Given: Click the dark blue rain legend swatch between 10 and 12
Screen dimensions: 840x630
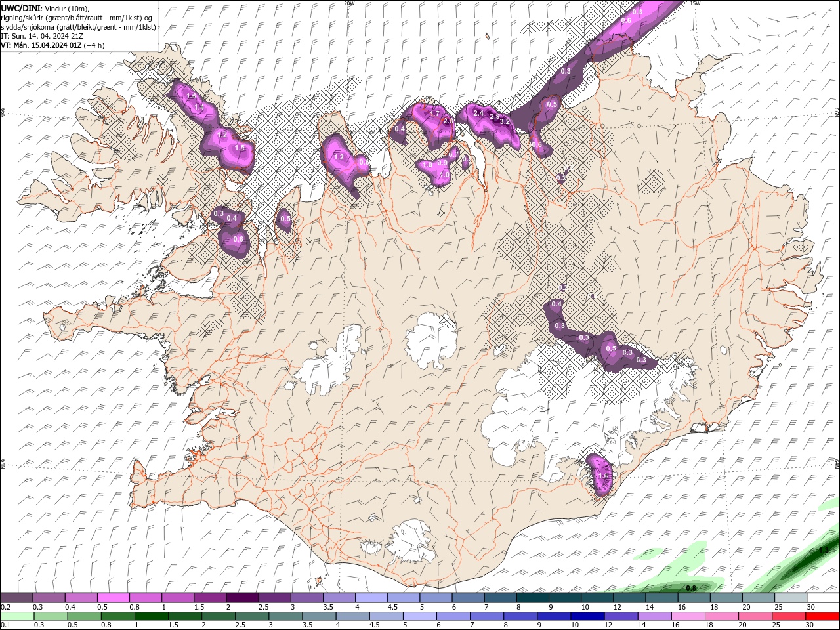Looking at the screenshot, I should point(587,616).
